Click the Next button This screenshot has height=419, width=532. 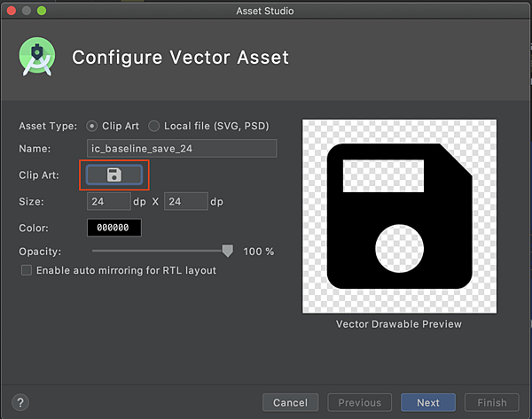tap(428, 402)
